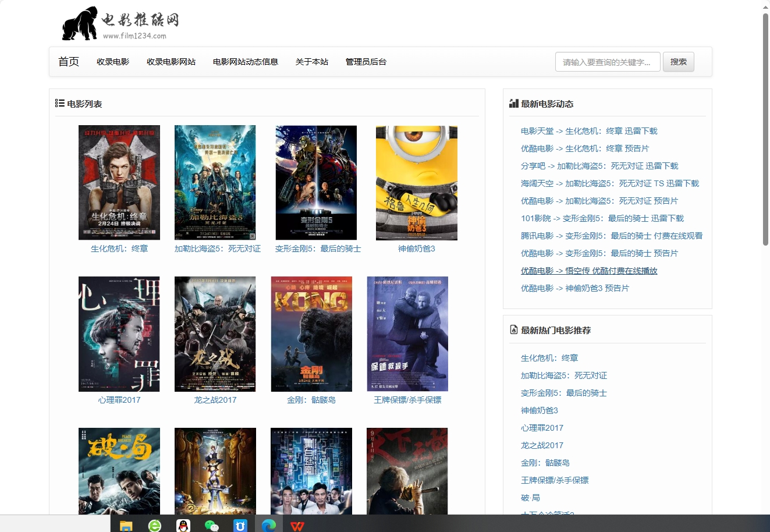Screen dimensions: 770x532
Task: Open the 生化危机：终章 迅雷下载 link
Action: coord(590,131)
